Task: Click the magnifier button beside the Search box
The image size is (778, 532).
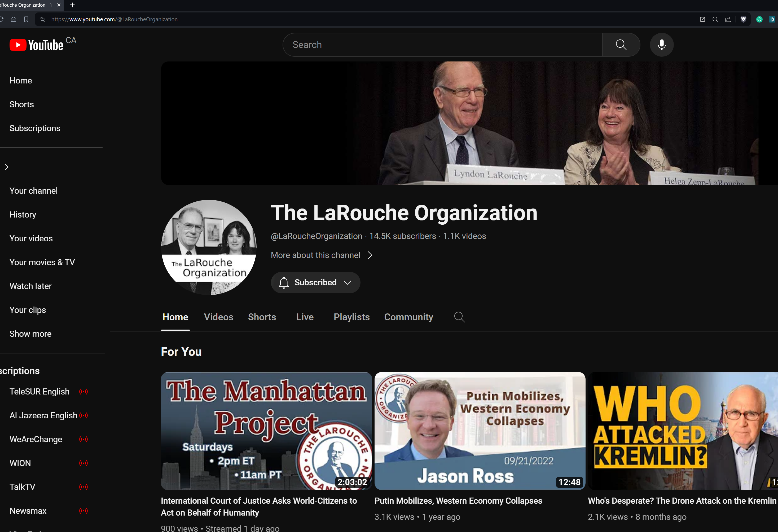Action: click(621, 45)
